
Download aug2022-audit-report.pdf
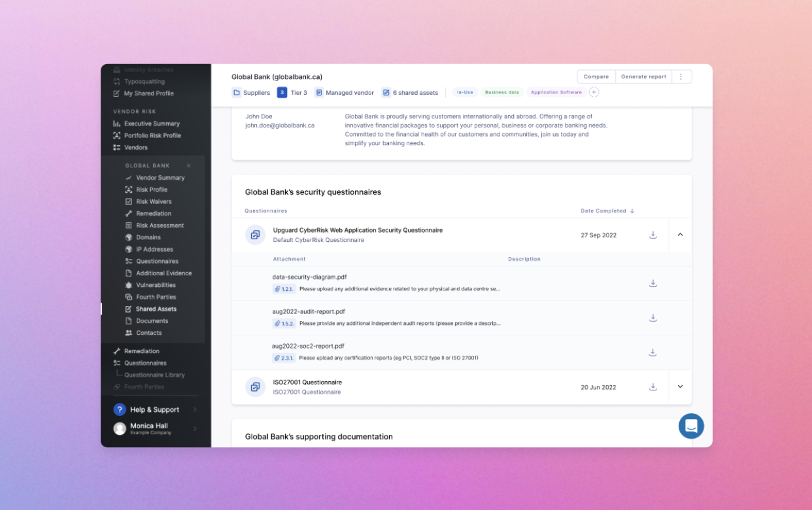652,318
